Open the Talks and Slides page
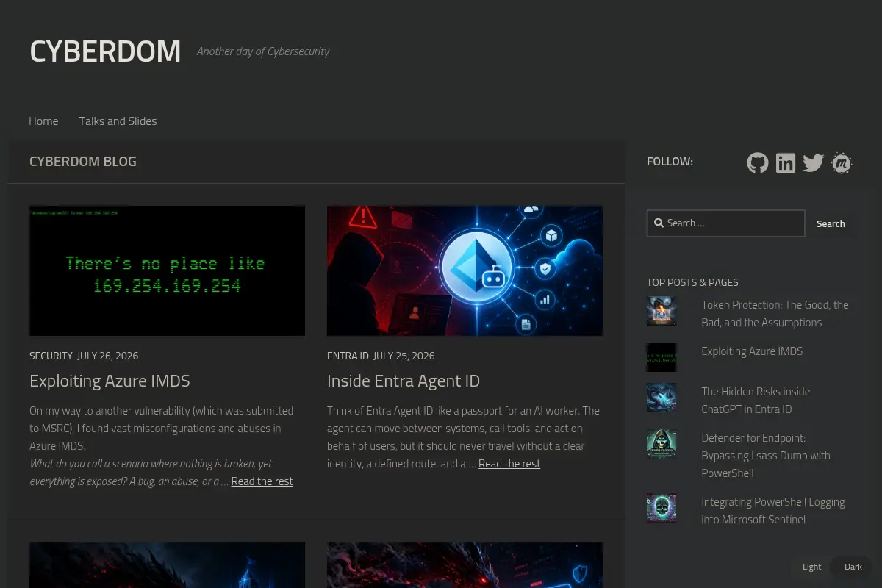The image size is (882, 588). 118,121
